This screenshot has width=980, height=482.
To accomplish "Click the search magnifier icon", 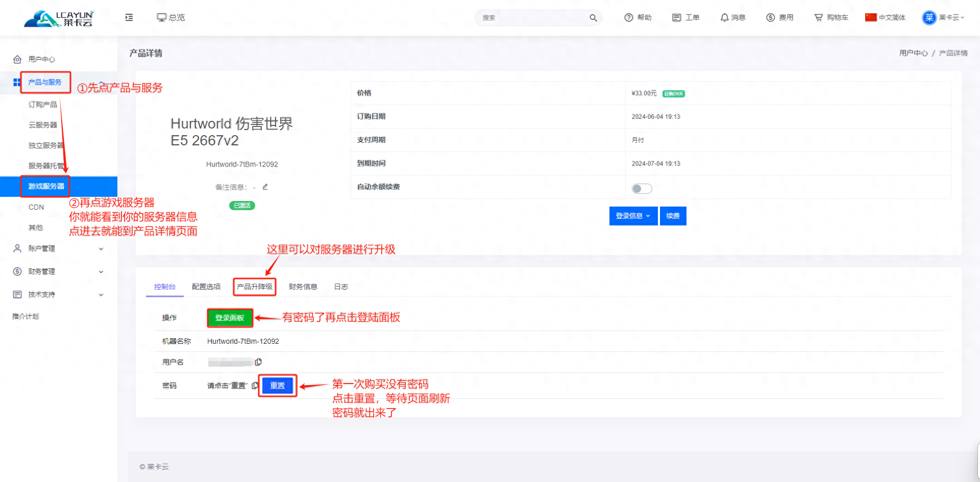I will click(x=593, y=18).
